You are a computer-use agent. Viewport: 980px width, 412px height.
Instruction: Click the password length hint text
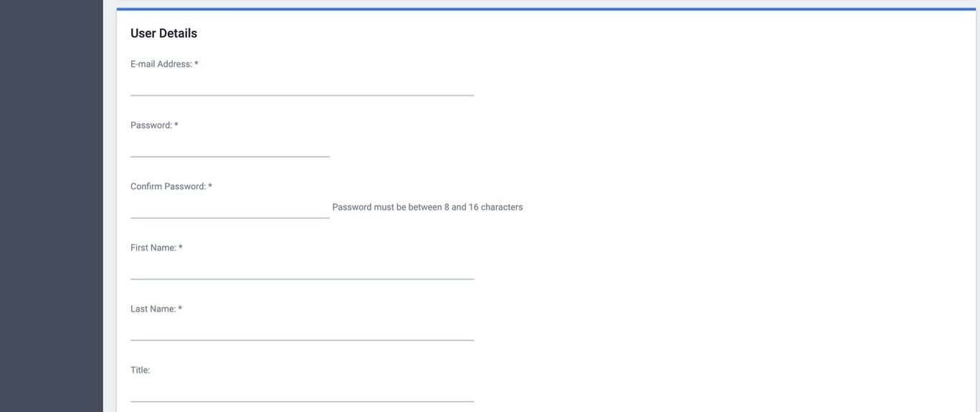(x=427, y=207)
